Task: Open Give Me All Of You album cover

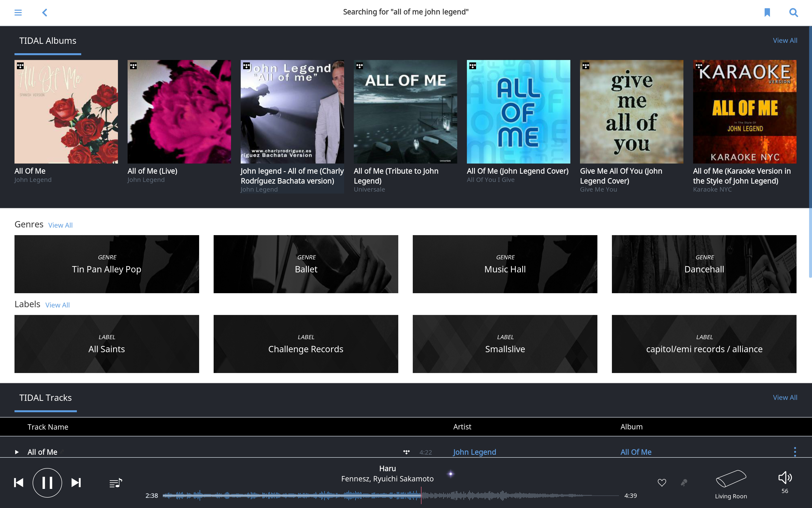Action: pyautogui.click(x=631, y=112)
